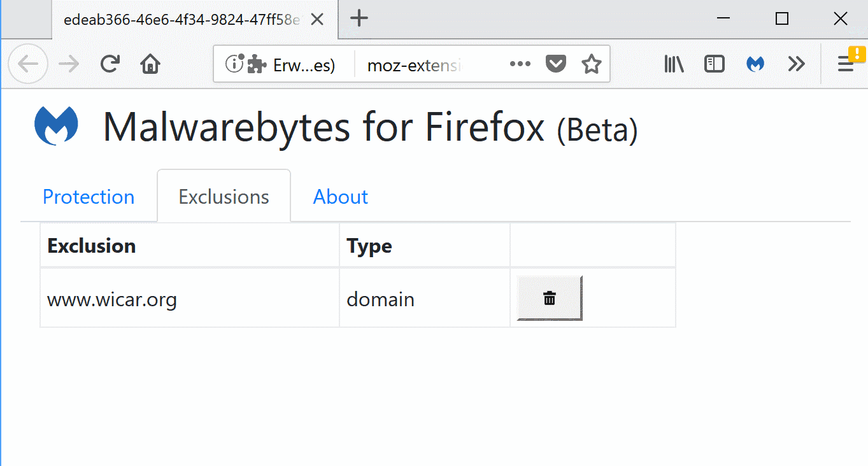
Task: Open the Library panel icon
Action: coord(673,64)
